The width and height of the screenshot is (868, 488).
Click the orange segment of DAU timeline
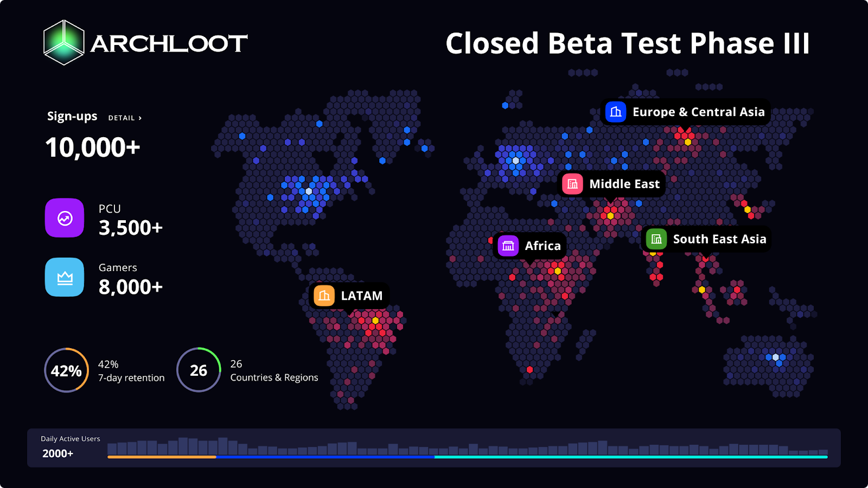(162, 457)
